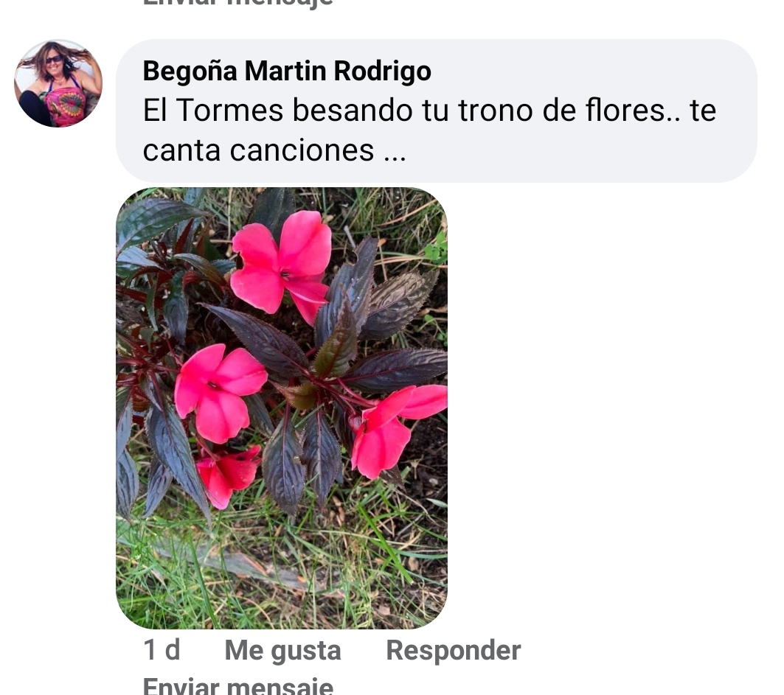Reply to the comment with Responder
The width and height of the screenshot is (784, 695).
pyautogui.click(x=453, y=650)
